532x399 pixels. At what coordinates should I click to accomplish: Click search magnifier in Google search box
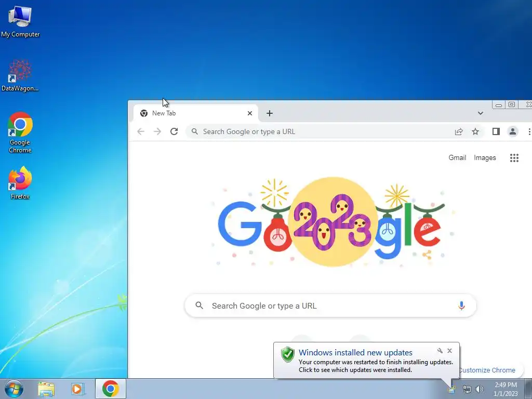199,305
